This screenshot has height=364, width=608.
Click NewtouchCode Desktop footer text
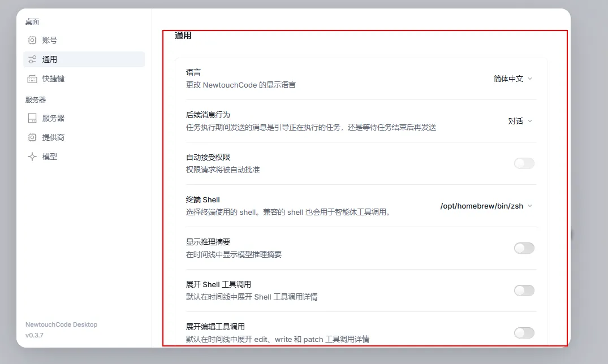[61, 324]
